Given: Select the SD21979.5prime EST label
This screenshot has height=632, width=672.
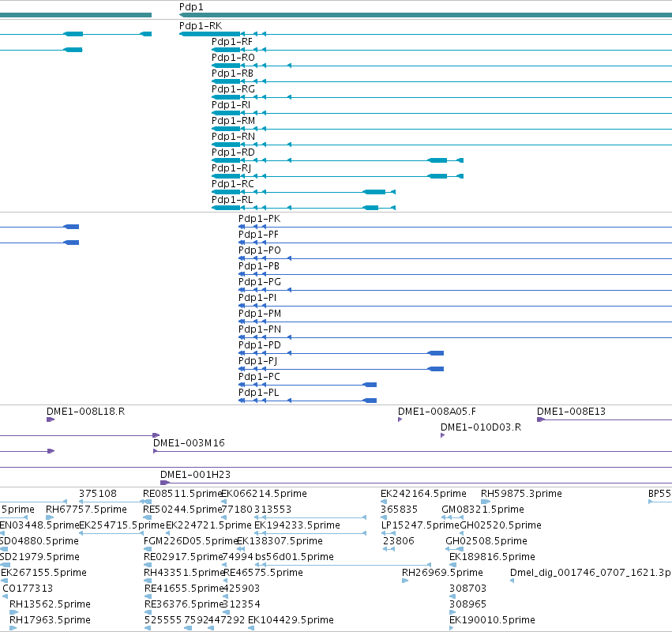Looking at the screenshot, I should [x=39, y=557].
